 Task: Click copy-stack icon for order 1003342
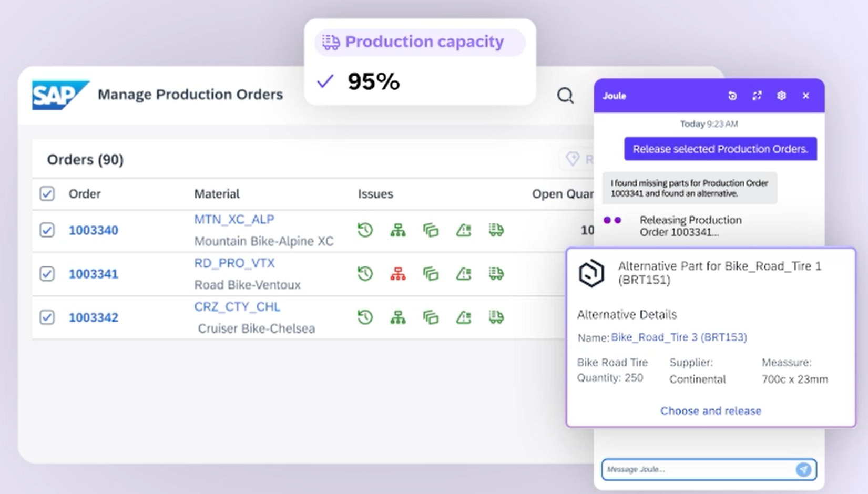coord(431,317)
